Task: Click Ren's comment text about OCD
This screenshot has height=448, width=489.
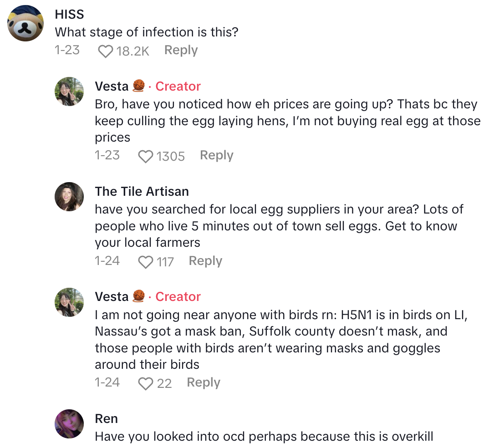Action: coord(264,437)
